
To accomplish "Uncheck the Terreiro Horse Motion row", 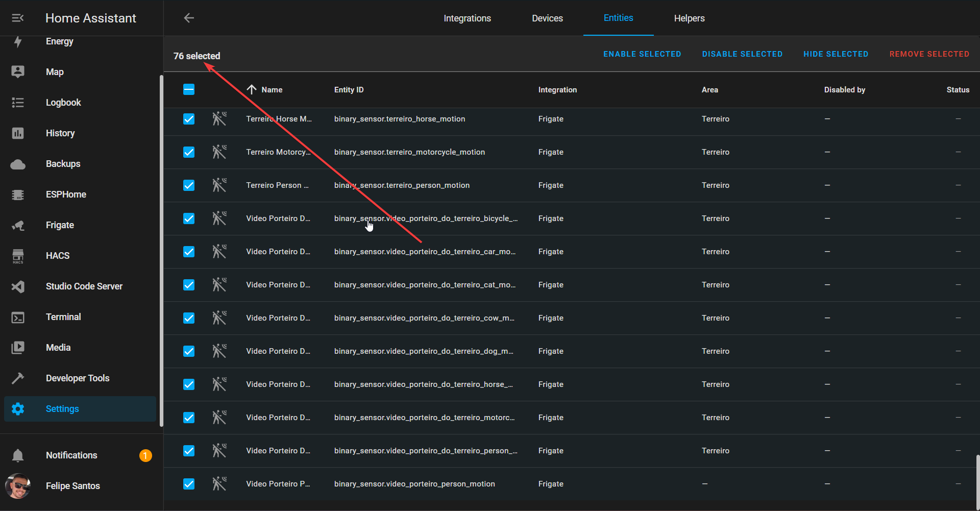I will click(x=188, y=118).
